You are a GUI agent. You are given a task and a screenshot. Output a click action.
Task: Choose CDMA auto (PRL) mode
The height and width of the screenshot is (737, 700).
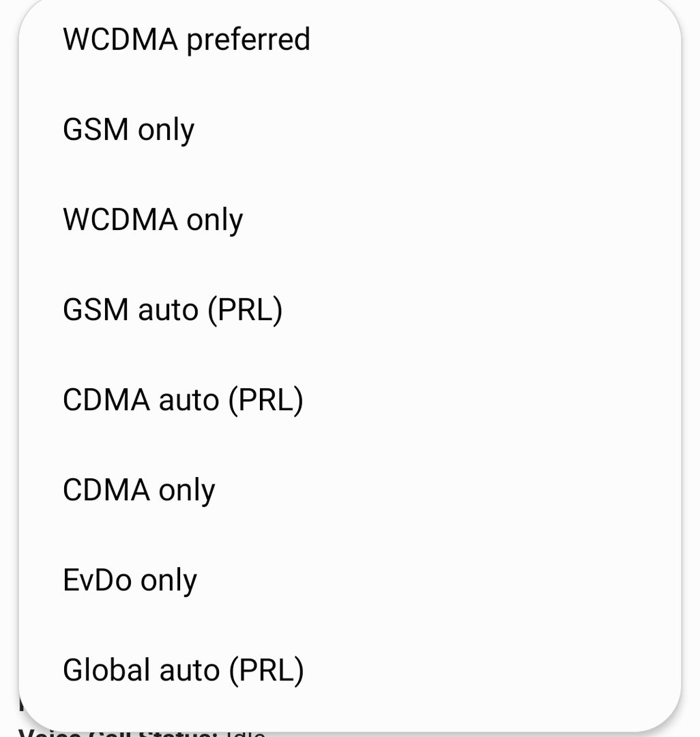tap(350, 399)
